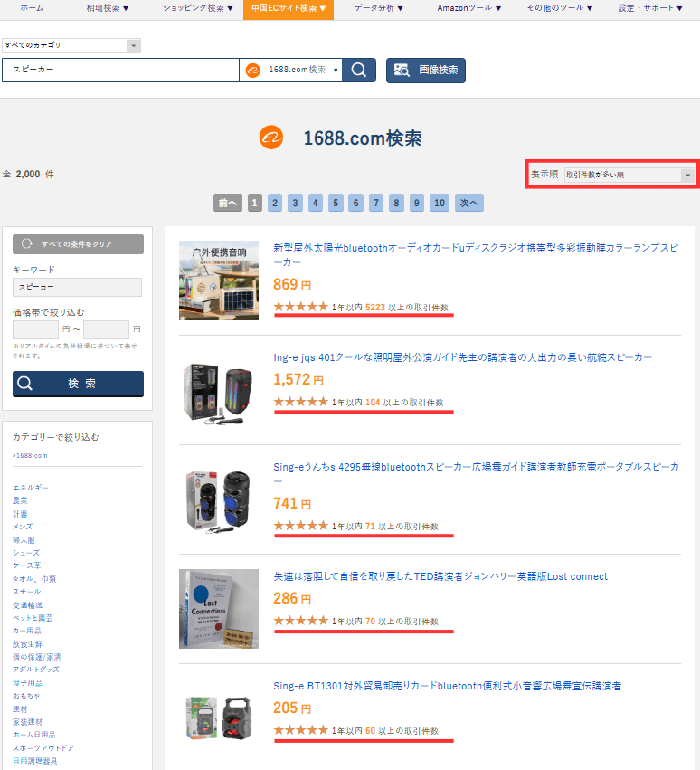
Task: Click the main スピーカー search input field
Action: point(121,70)
